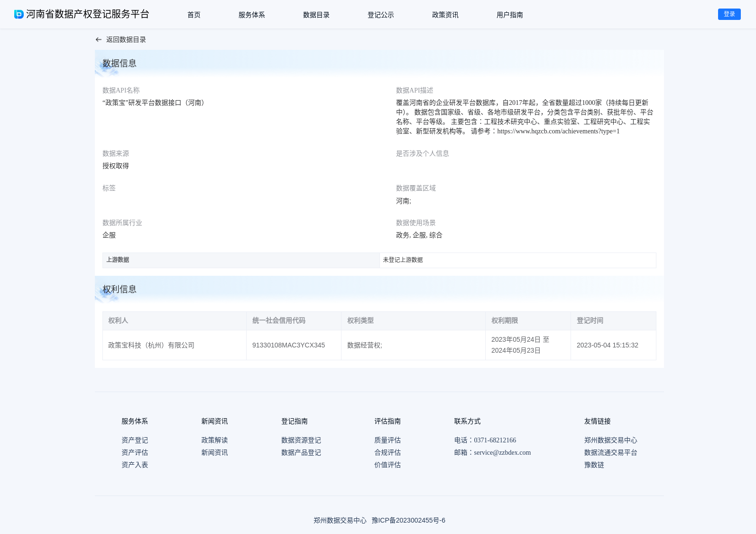Open footer link 资产登记
This screenshot has width=756, height=534.
[135, 440]
